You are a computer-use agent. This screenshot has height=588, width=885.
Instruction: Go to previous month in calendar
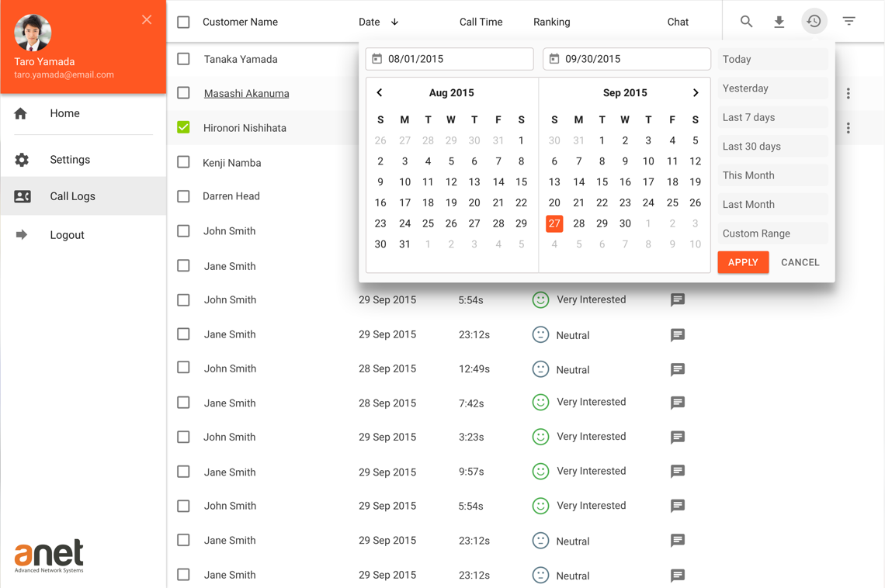(x=380, y=93)
